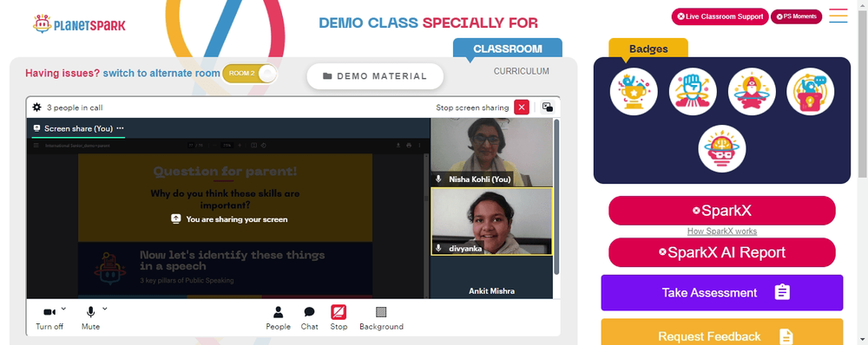Open the SparkX AI Report
868x345 pixels.
click(722, 252)
